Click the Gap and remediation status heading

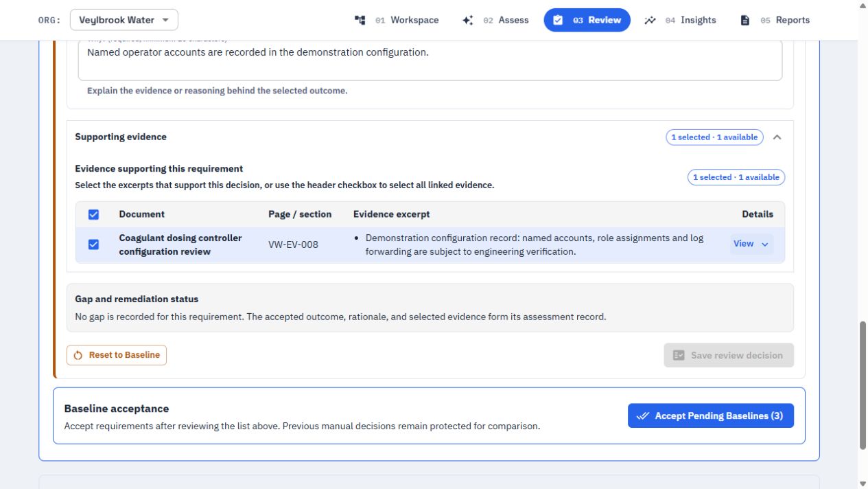click(137, 299)
